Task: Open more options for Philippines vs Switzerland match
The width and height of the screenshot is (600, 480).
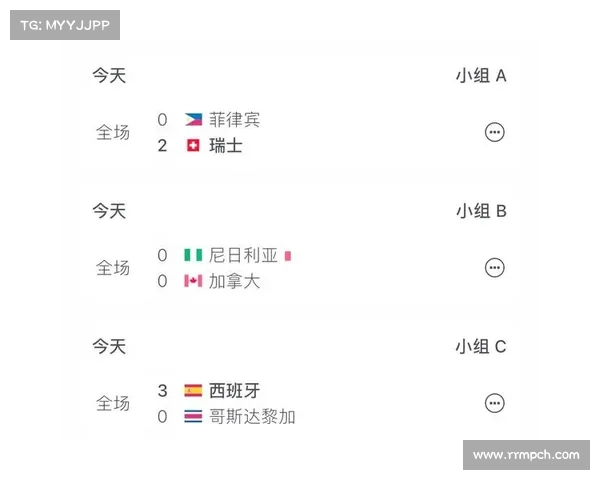Action: coord(494,132)
